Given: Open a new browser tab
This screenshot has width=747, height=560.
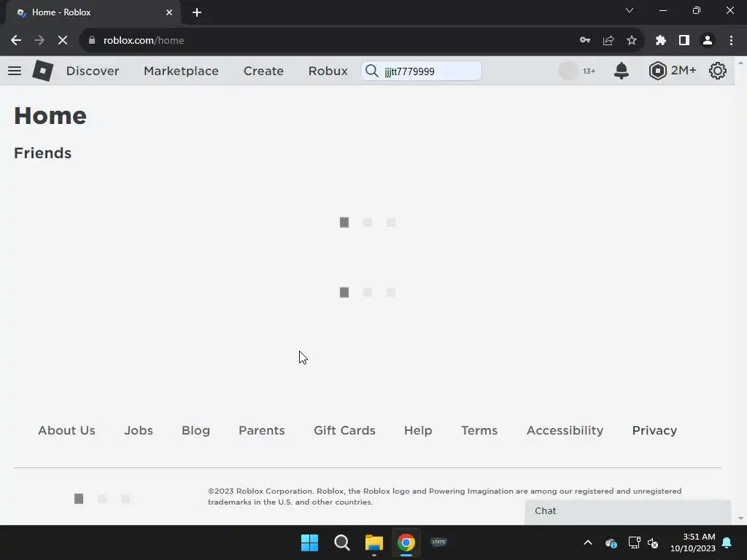Looking at the screenshot, I should coord(197,12).
